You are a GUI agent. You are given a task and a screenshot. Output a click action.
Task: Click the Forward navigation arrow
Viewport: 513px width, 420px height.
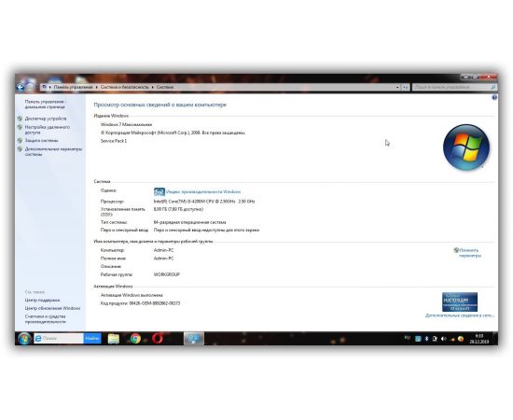click(x=30, y=87)
